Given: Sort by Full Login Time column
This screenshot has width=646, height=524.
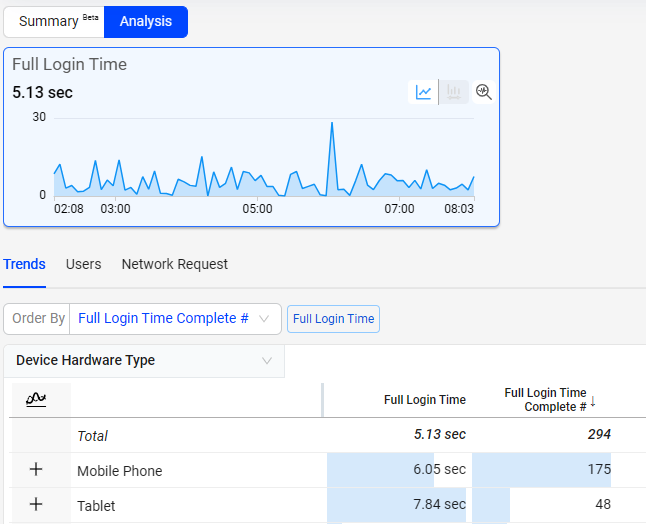Looking at the screenshot, I should 424,400.
